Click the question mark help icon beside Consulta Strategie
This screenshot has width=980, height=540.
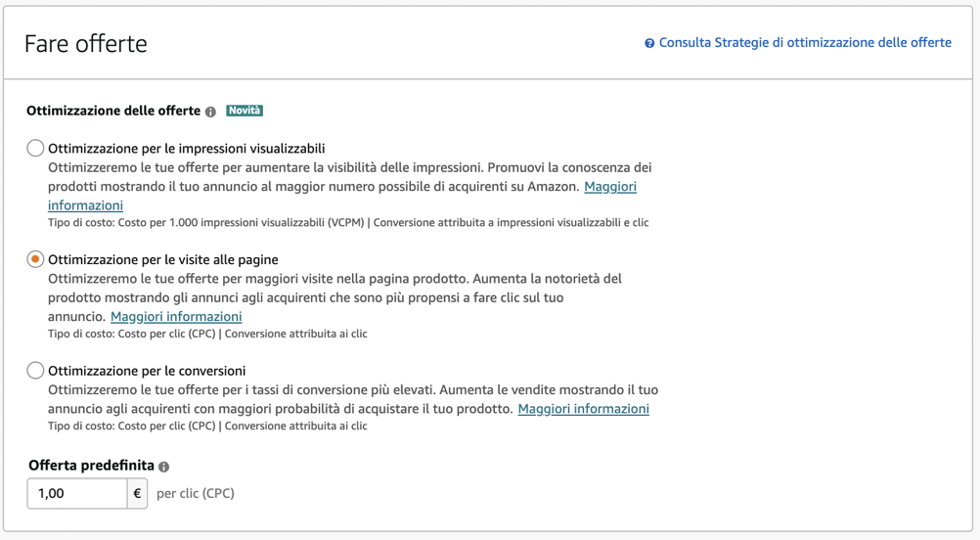tap(649, 43)
